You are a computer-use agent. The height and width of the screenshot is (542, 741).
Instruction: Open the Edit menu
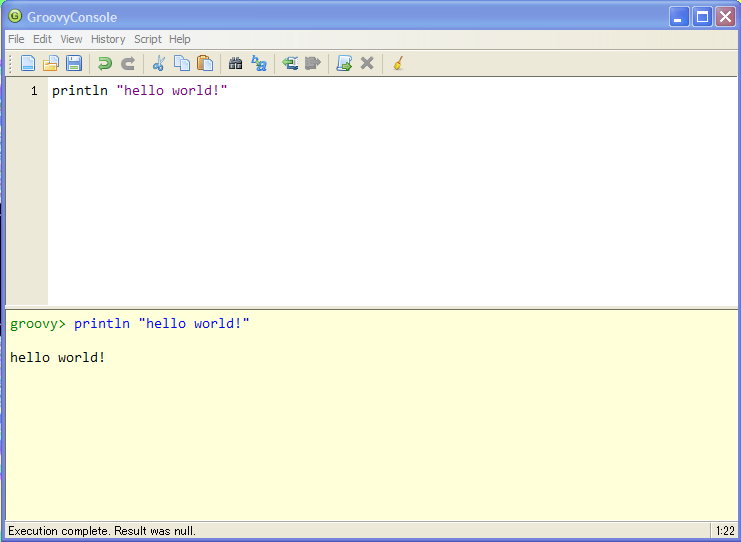[42, 39]
